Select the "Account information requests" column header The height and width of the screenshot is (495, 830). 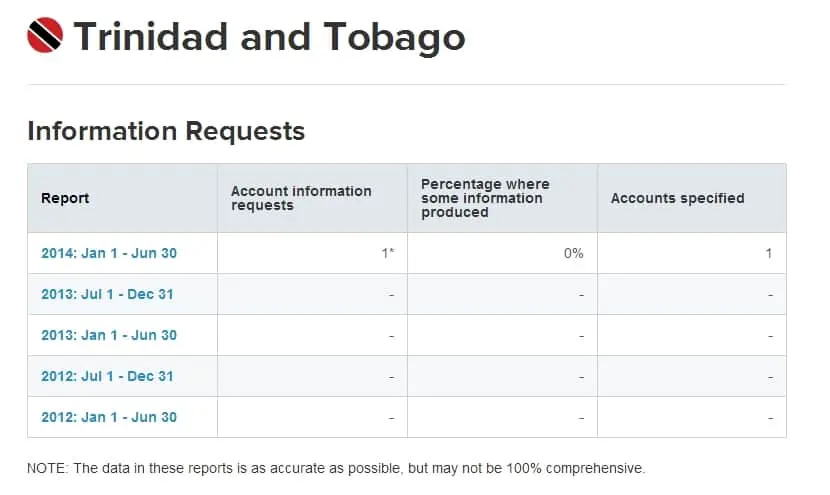click(x=301, y=198)
